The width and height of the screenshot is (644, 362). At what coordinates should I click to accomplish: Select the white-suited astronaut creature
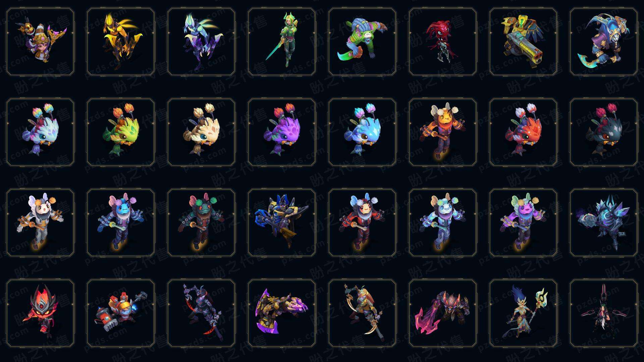[40, 223]
